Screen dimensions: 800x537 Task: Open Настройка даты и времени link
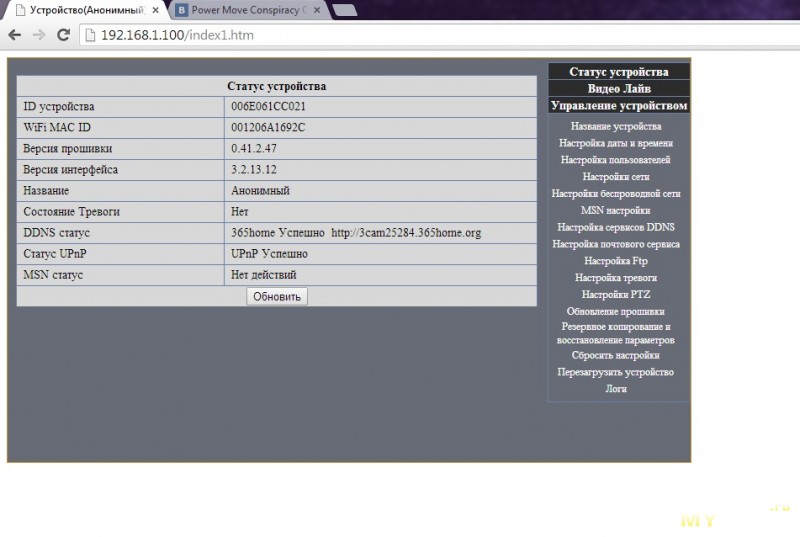tap(616, 144)
